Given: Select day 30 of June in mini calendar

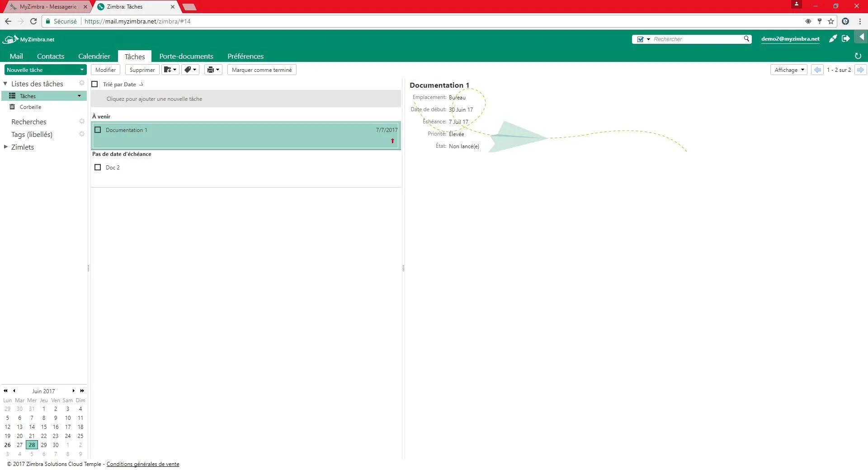Looking at the screenshot, I should [56, 445].
